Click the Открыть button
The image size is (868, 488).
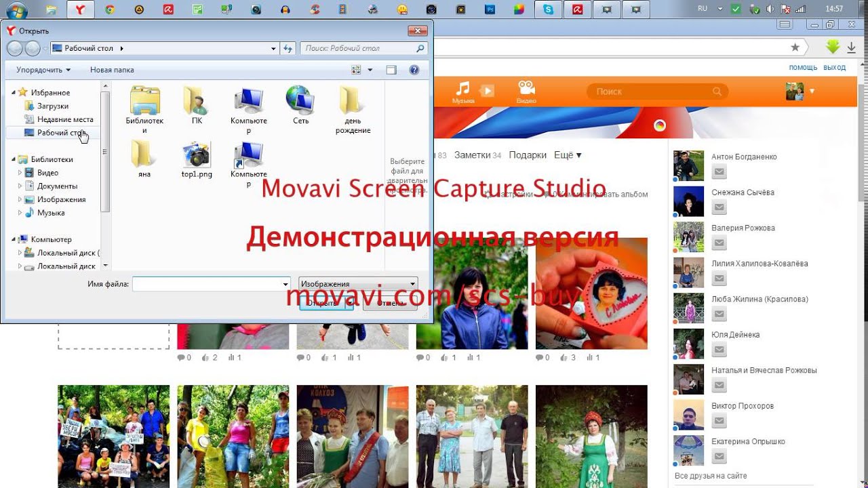325,303
